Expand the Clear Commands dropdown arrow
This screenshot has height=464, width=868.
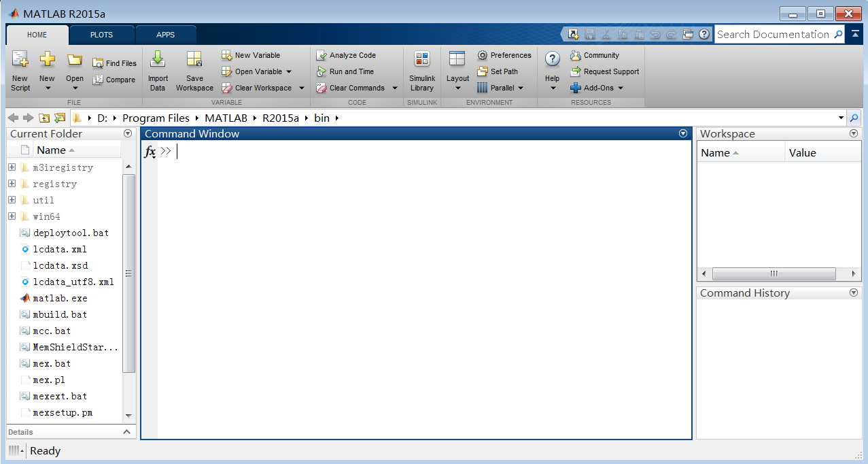394,88
